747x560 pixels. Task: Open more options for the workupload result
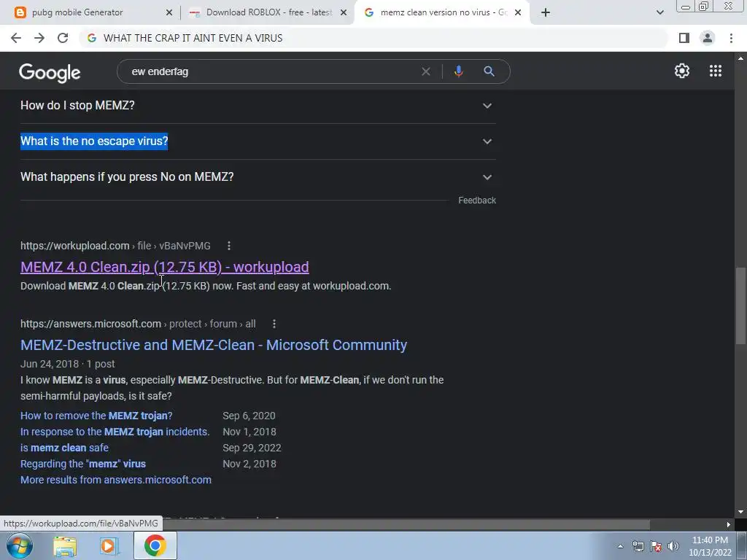(x=229, y=246)
